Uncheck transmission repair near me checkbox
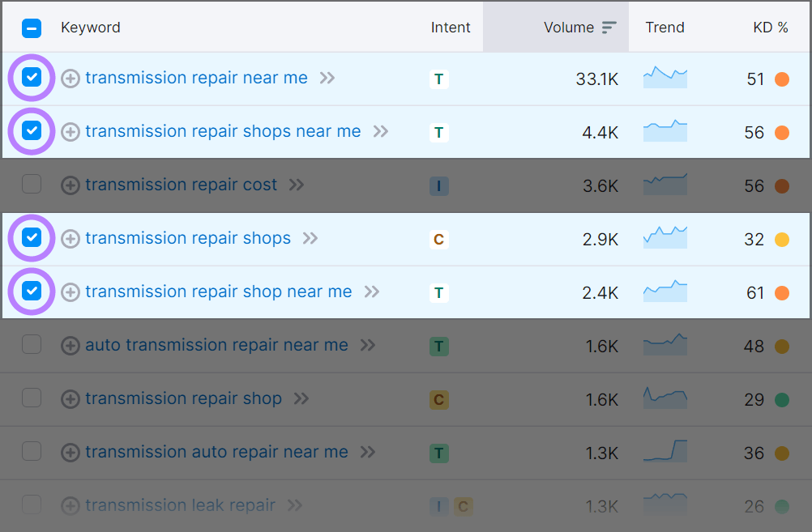 pyautogui.click(x=32, y=77)
